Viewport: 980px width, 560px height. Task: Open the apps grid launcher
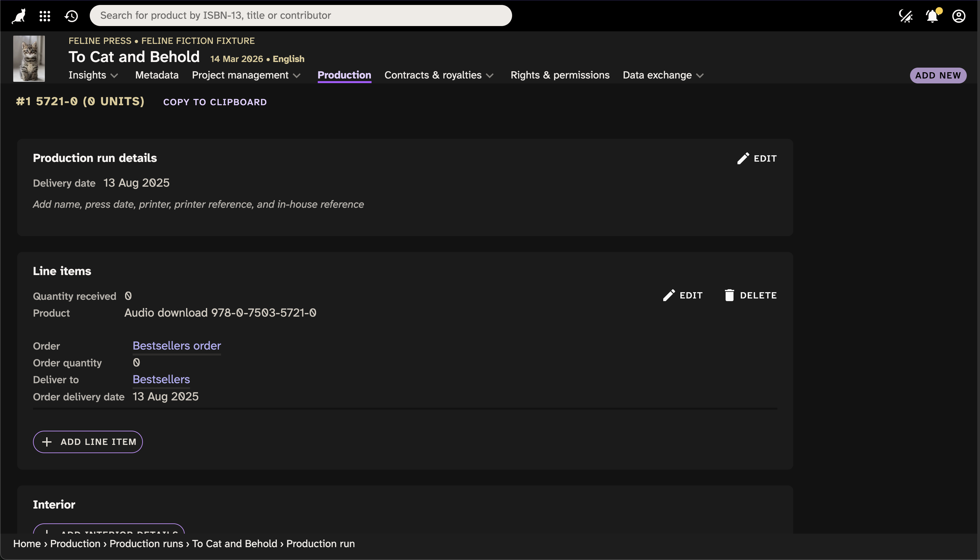click(x=45, y=16)
